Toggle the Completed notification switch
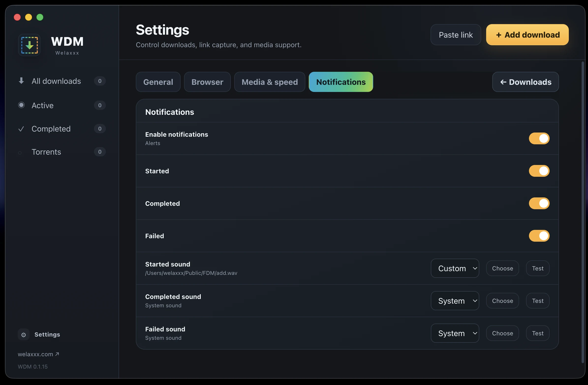The height and width of the screenshot is (385, 588). (539, 204)
